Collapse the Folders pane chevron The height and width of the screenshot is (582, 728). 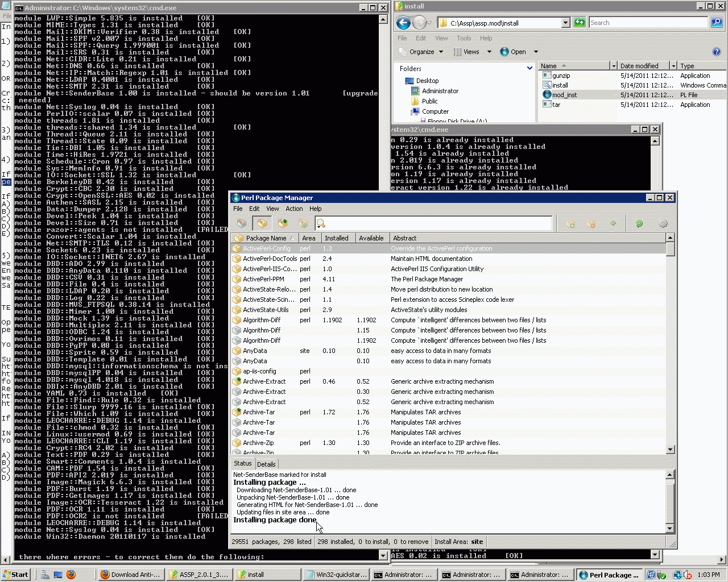point(530,68)
